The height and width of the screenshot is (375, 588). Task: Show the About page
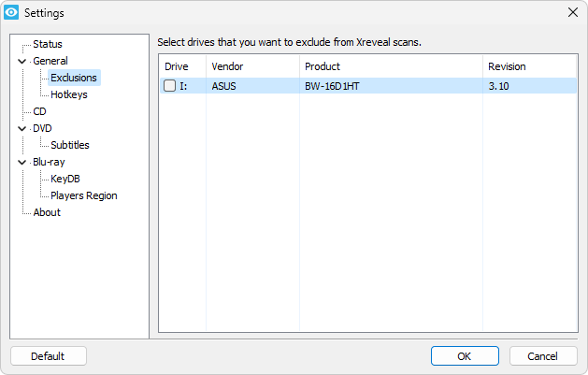[47, 212]
